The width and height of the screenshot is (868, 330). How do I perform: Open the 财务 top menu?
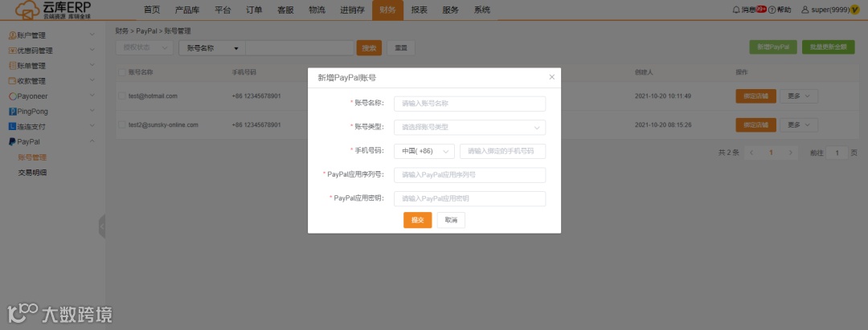[x=388, y=10]
